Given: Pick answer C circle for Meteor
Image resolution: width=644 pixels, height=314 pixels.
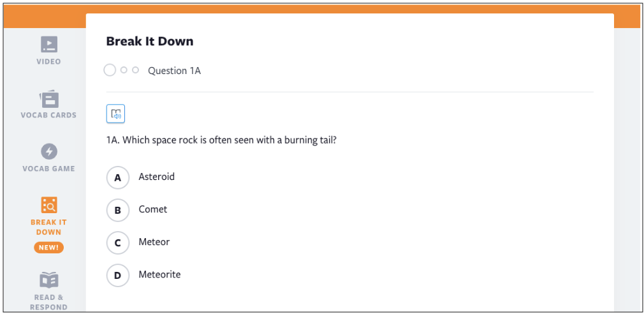Looking at the screenshot, I should [x=117, y=243].
